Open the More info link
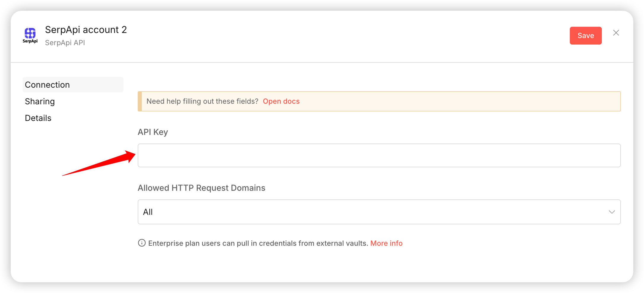644x293 pixels. coord(386,243)
